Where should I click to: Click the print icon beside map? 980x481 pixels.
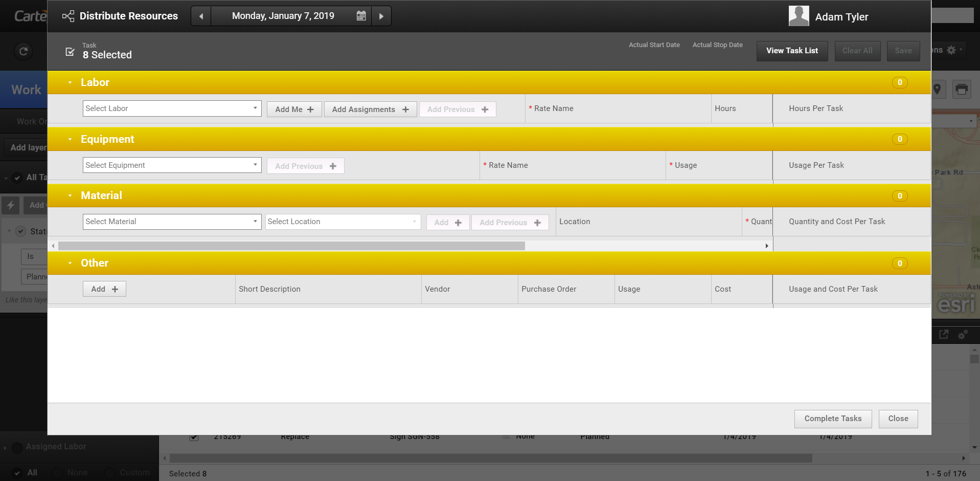pyautogui.click(x=962, y=90)
